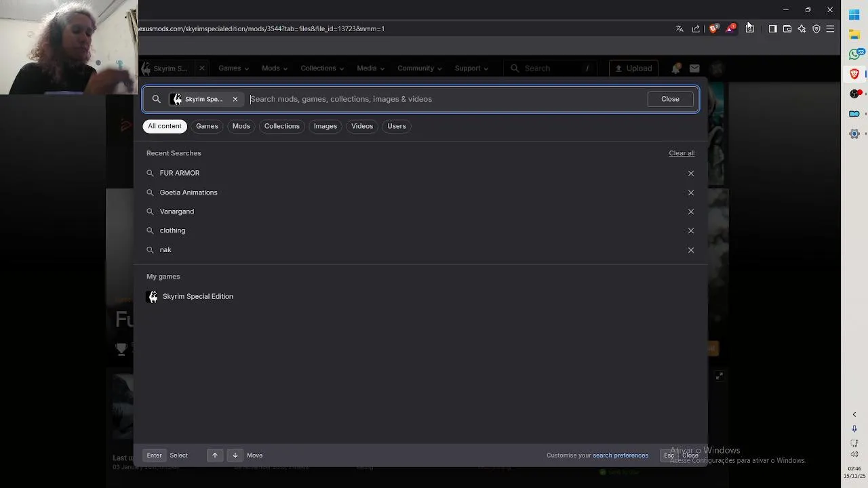Open recent search Goetia Animations
Screen dimensions: 868x488
[x=420, y=192]
